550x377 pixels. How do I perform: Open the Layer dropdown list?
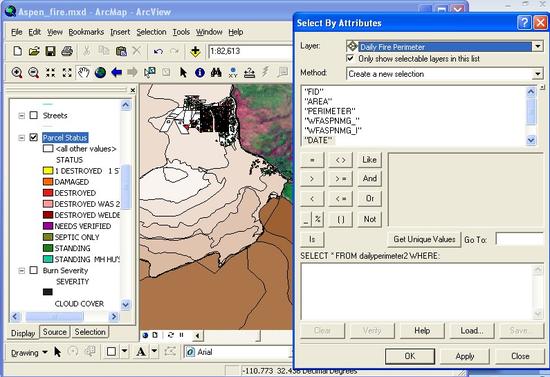click(538, 46)
